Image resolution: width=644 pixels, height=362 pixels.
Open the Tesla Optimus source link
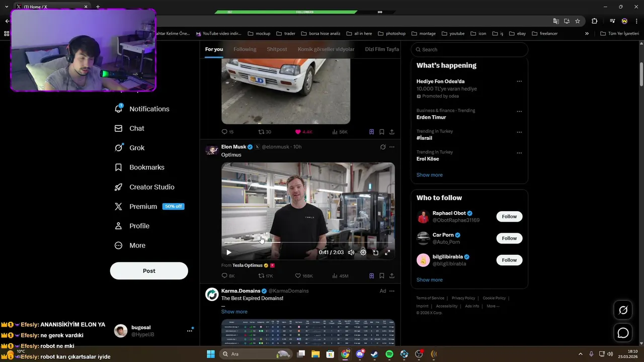point(248,265)
